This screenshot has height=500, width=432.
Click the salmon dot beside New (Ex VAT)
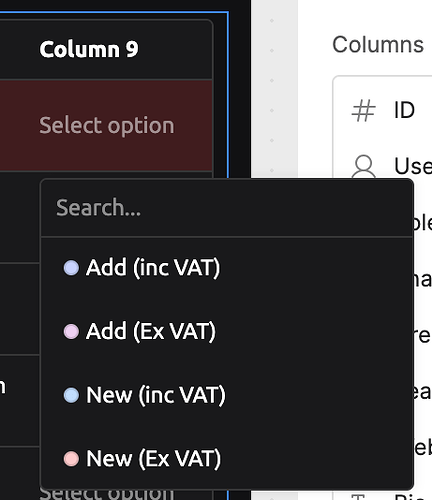coord(71,459)
